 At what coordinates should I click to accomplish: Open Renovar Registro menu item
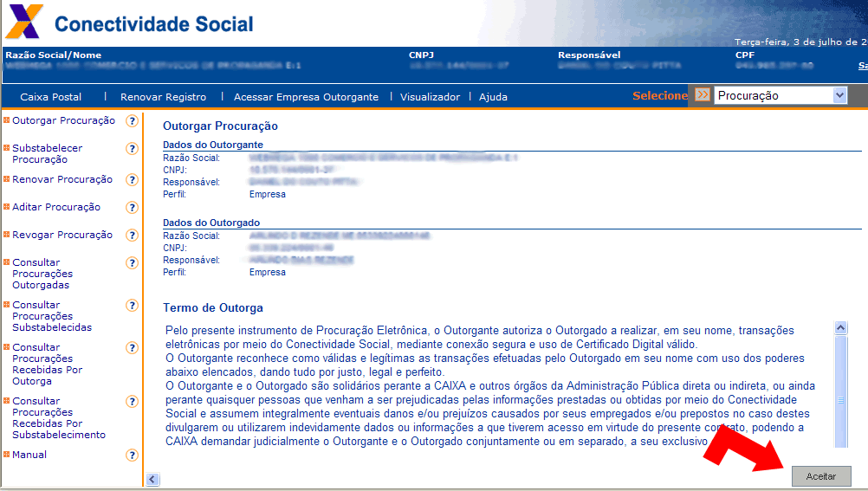tap(164, 97)
